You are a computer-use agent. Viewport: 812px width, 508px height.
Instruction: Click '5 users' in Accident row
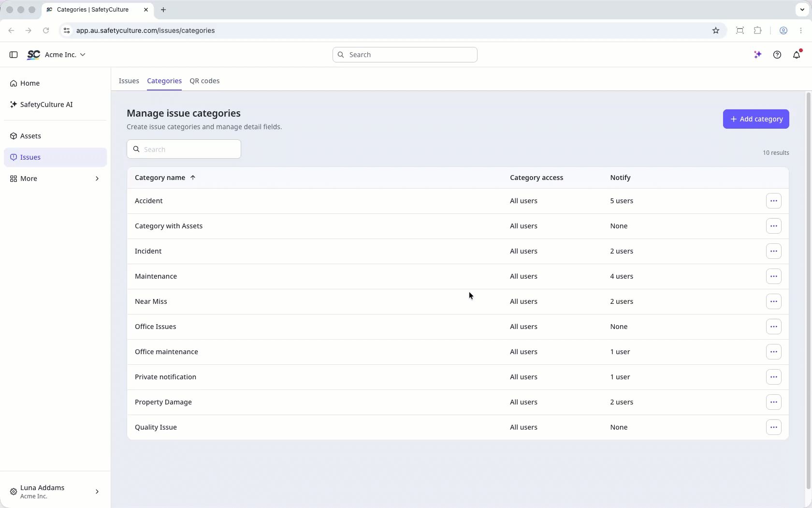click(x=622, y=201)
